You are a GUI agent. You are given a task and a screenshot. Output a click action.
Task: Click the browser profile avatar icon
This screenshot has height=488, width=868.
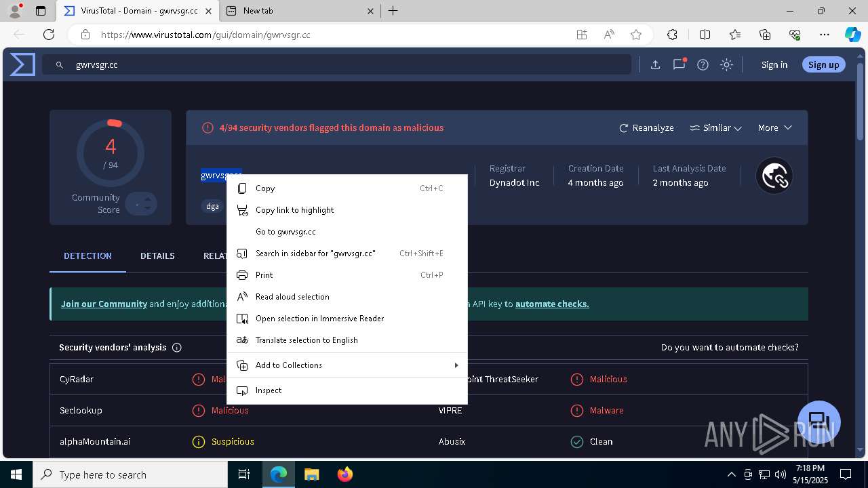[x=15, y=11]
